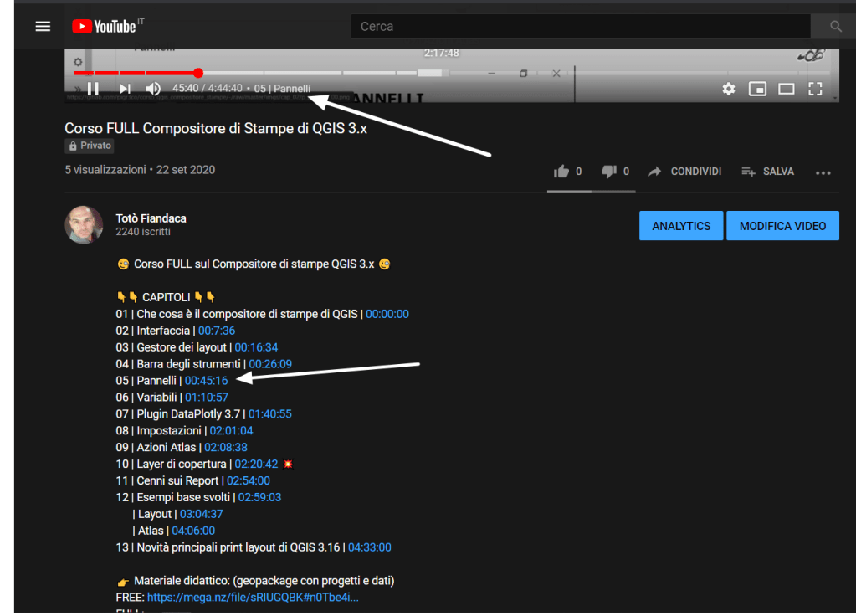The height and width of the screenshot is (616, 856).
Task: Dislike the video with thumbs down
Action: click(608, 172)
